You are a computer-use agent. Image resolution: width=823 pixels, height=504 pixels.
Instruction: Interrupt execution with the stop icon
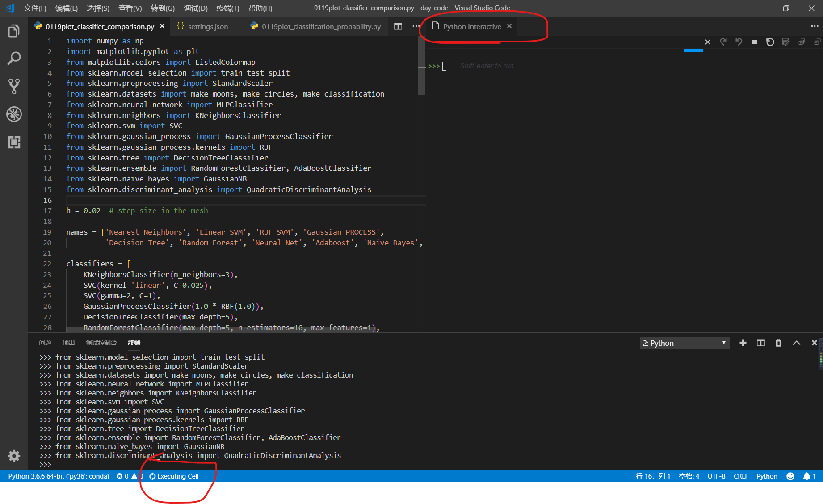(x=755, y=42)
